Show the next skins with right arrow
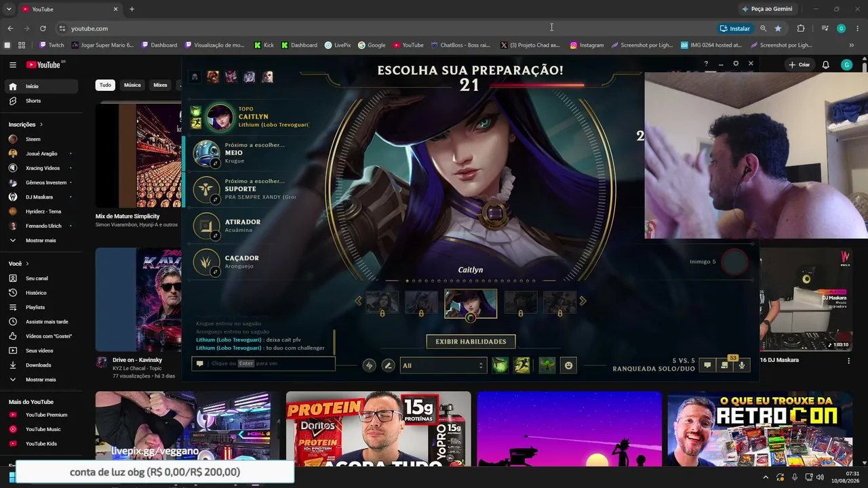 [583, 301]
